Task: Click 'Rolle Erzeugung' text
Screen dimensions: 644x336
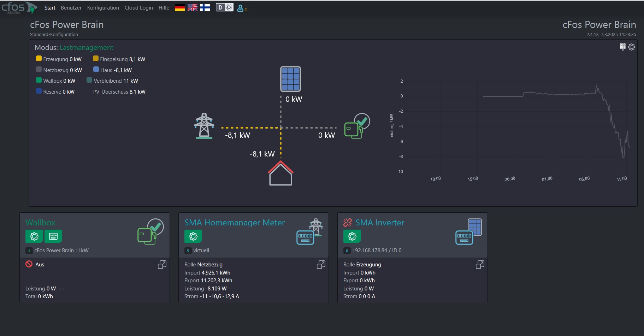Action: coord(362,265)
